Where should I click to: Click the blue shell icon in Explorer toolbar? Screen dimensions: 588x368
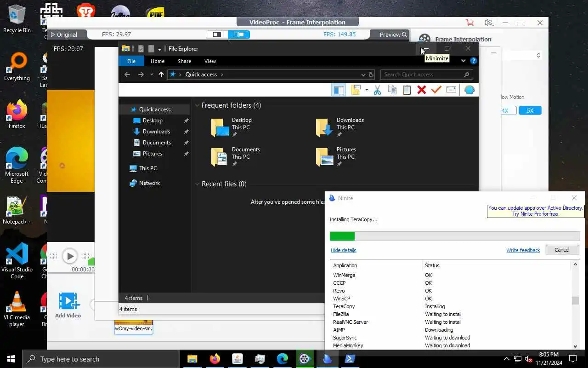469,90
